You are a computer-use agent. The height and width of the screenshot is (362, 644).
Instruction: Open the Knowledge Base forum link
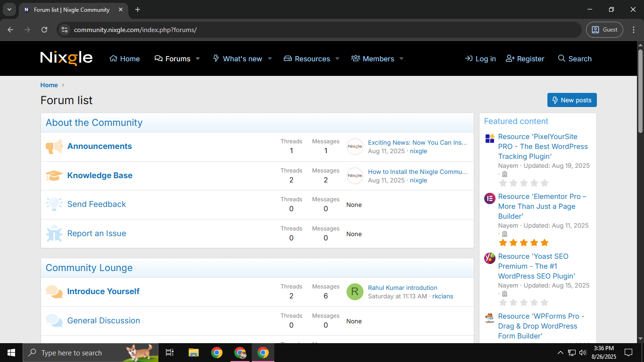100,176
